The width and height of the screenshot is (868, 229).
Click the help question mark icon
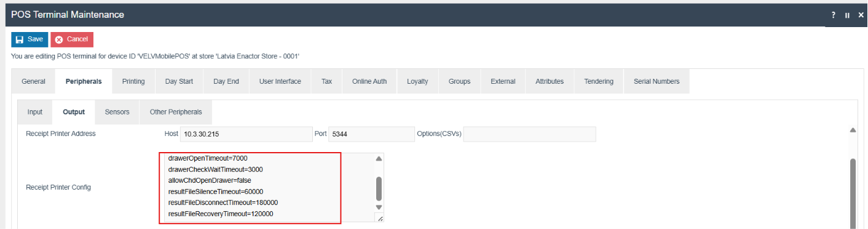click(x=834, y=15)
